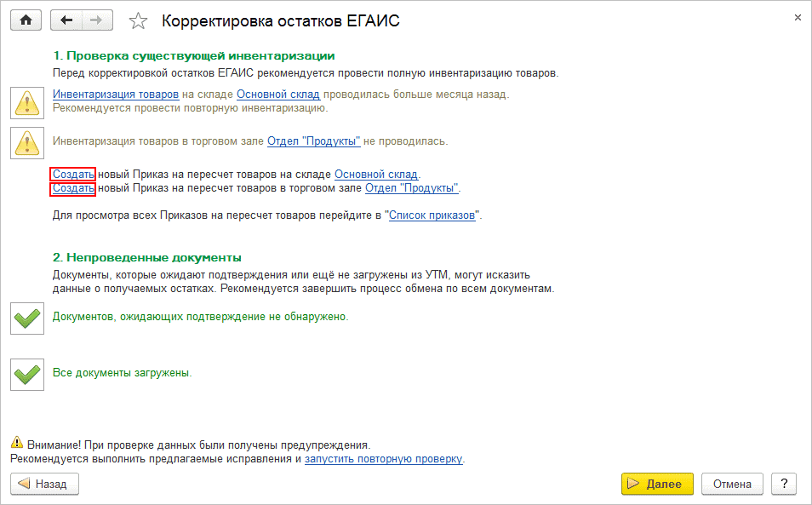Click green checkmark next to pending documents status

26,318
